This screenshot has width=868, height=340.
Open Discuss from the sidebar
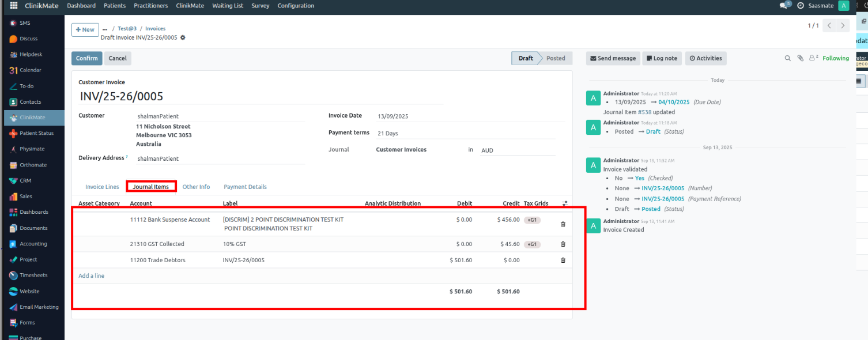(x=28, y=39)
